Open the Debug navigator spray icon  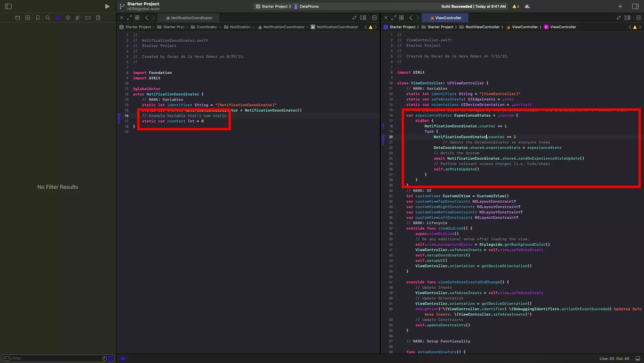point(78,18)
